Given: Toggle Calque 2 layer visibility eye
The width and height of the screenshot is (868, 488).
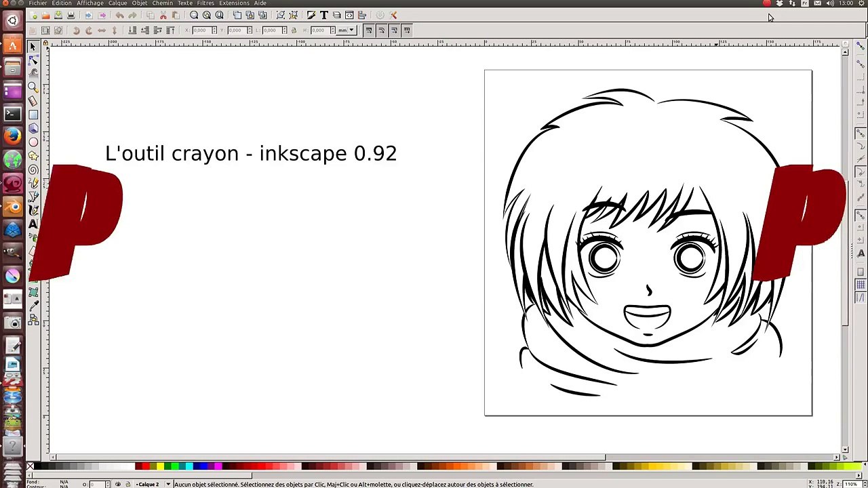Looking at the screenshot, I should pos(118,484).
